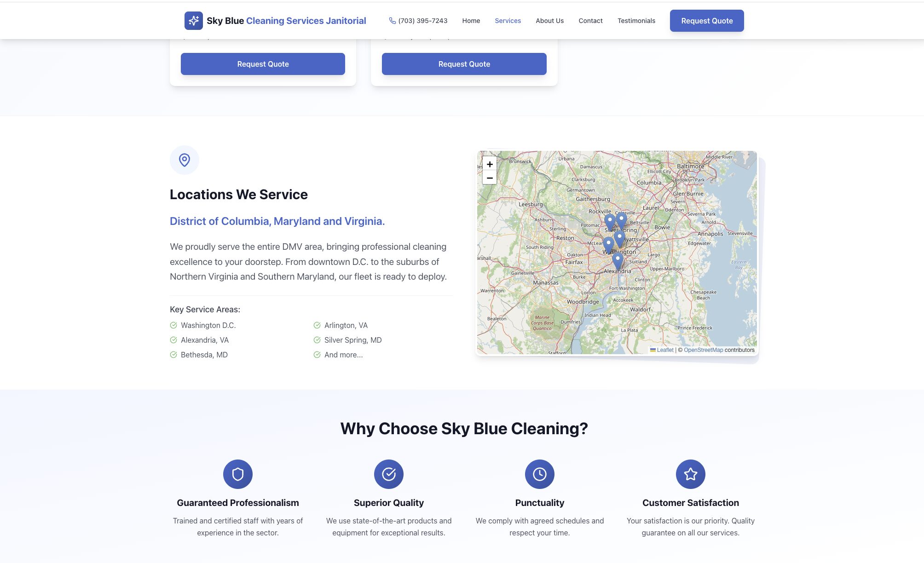Click Request Quote in the left service card
924x563 pixels.
(x=263, y=64)
